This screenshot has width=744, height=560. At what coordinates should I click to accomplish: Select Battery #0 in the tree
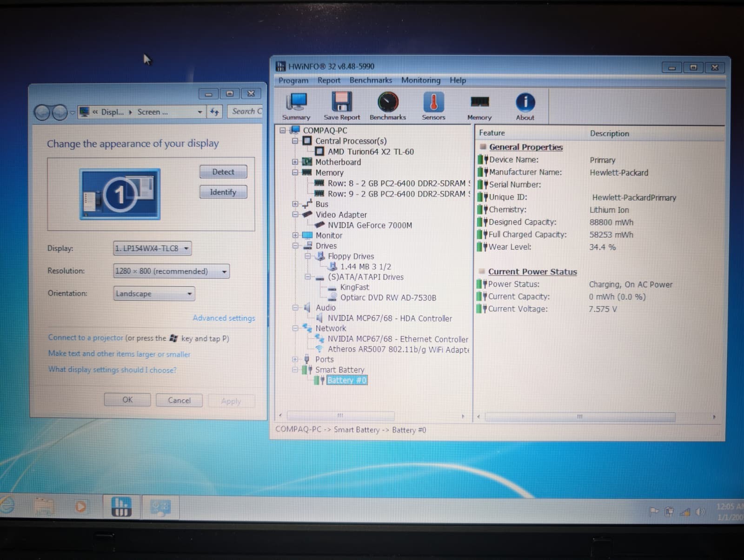pyautogui.click(x=347, y=380)
